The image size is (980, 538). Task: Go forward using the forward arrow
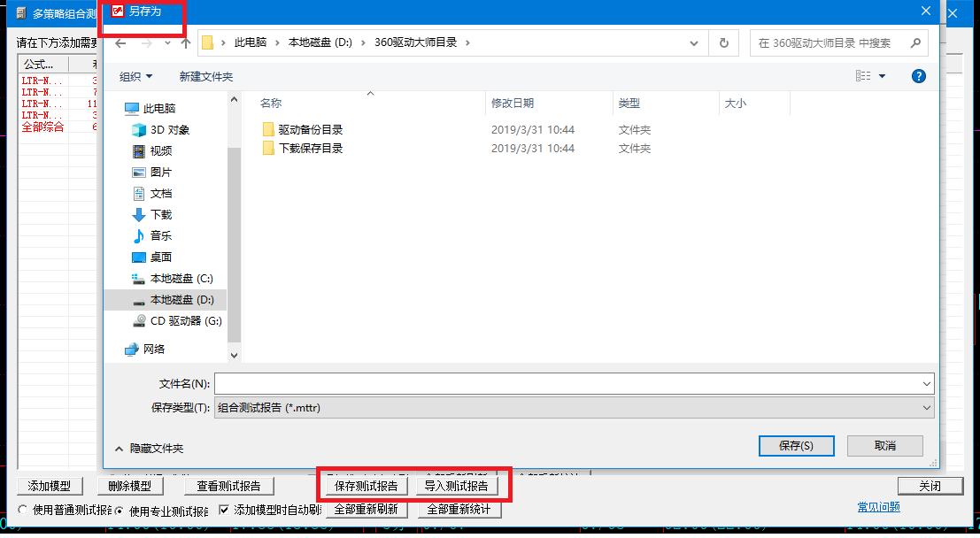(146, 43)
